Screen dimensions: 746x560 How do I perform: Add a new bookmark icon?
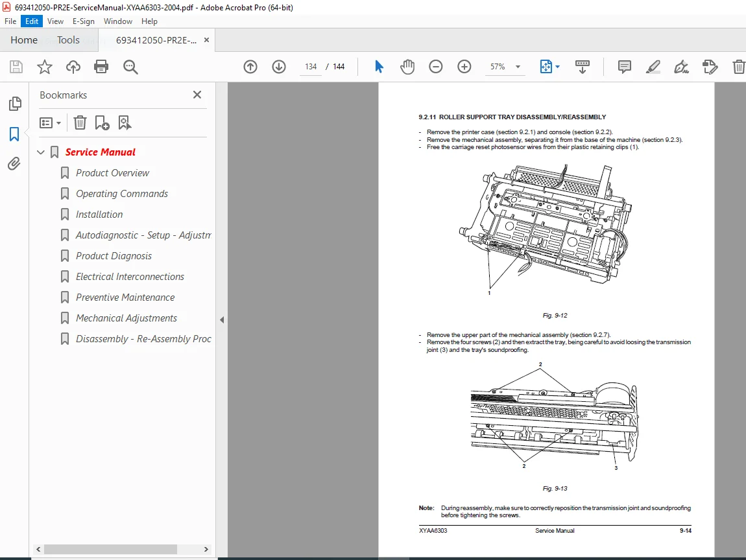pos(102,122)
